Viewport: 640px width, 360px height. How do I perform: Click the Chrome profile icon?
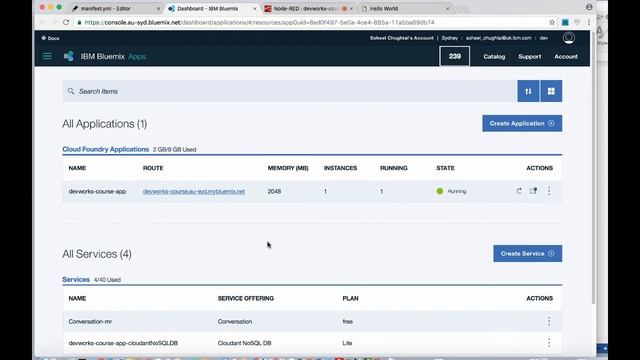tap(589, 7)
